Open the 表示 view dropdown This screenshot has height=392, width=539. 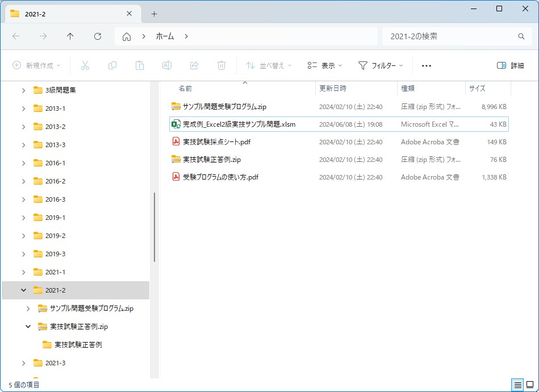point(325,65)
